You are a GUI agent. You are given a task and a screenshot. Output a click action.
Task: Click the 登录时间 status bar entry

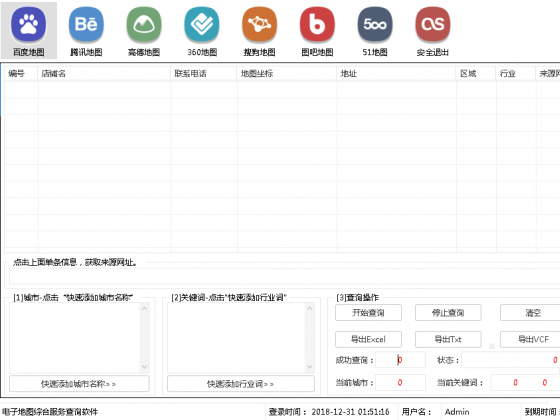[x=329, y=412]
